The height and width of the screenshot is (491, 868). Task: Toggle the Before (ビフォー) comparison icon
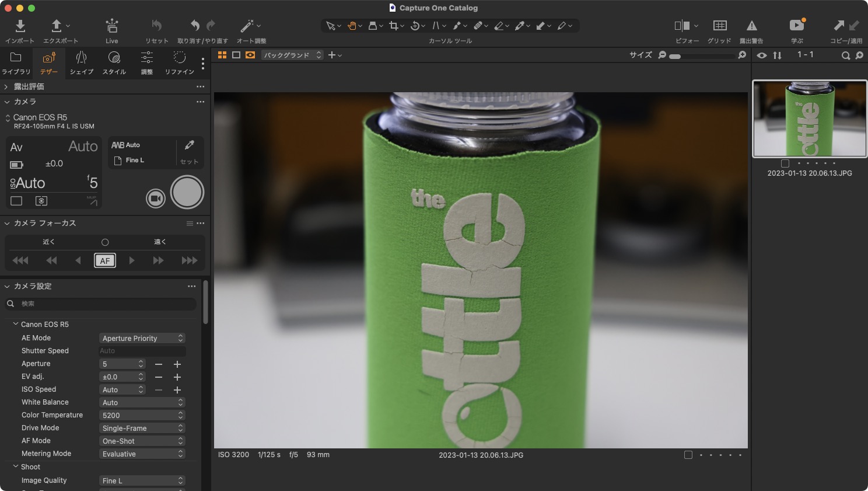[x=682, y=26]
